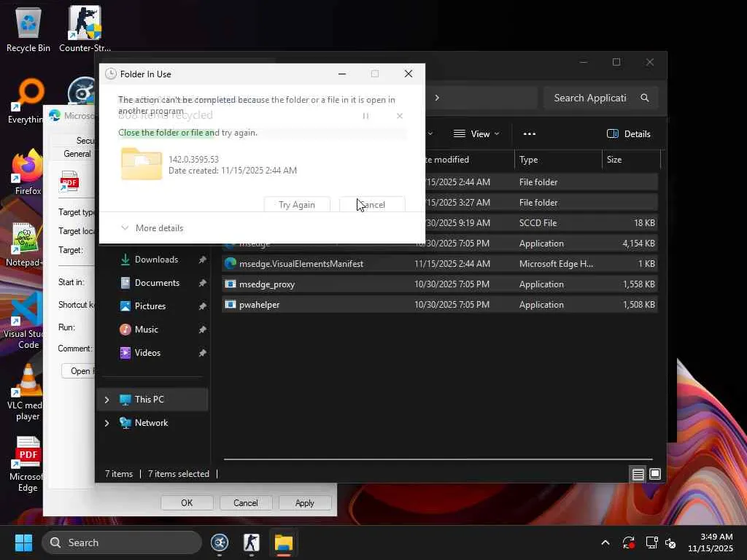Screen dimensions: 747x560
Task: Click the taskbar Search box
Action: point(122,542)
